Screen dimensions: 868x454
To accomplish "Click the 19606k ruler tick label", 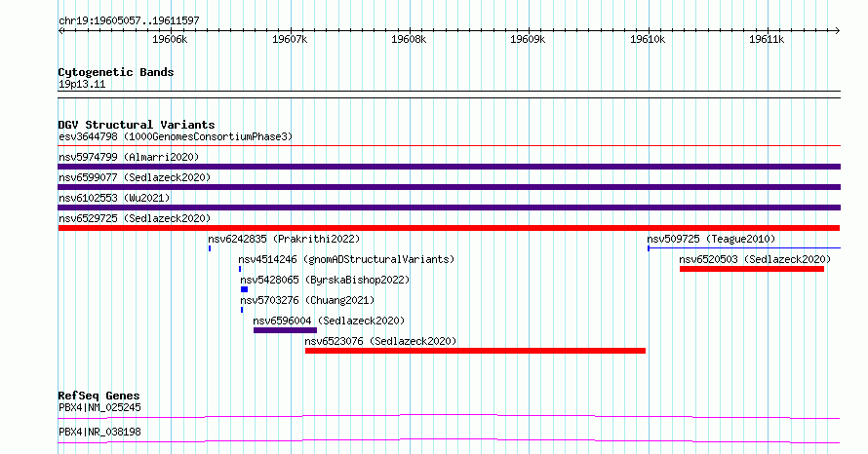I will click(x=170, y=39).
